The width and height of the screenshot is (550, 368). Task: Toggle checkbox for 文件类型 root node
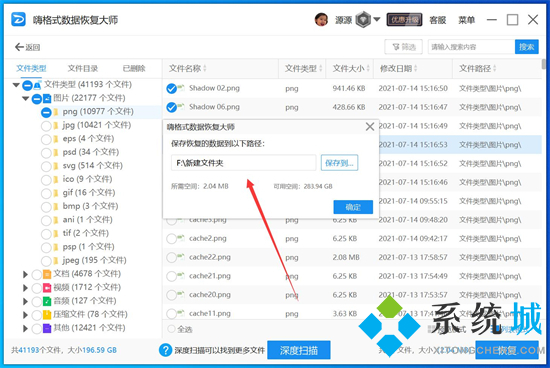pyautogui.click(x=27, y=85)
